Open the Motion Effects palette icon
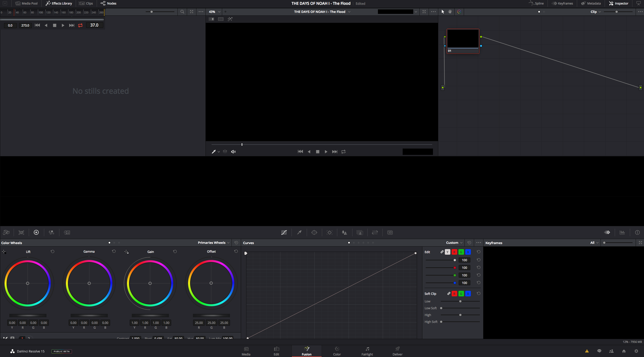The width and height of the screenshot is (644, 357). click(67, 232)
